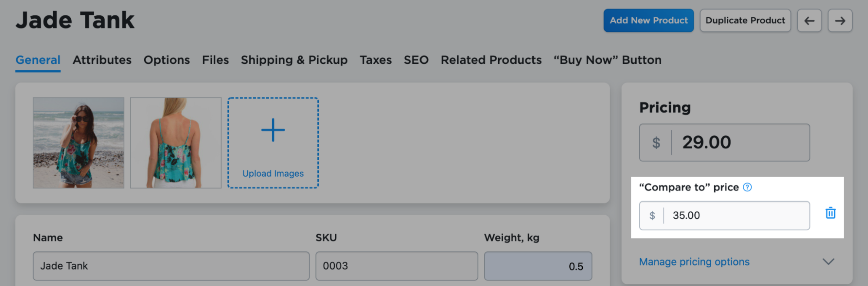Viewport: 868px width, 286px height.
Task: Switch to the Taxes tab
Action: coord(375,60)
